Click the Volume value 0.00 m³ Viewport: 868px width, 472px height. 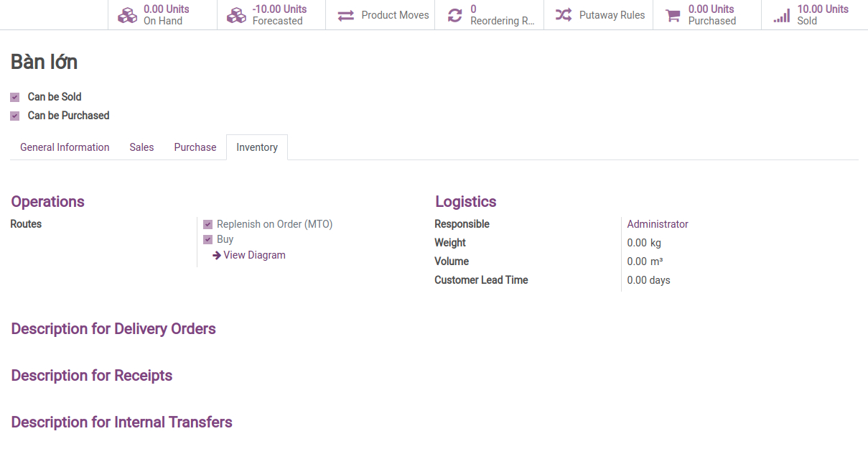[x=645, y=262]
